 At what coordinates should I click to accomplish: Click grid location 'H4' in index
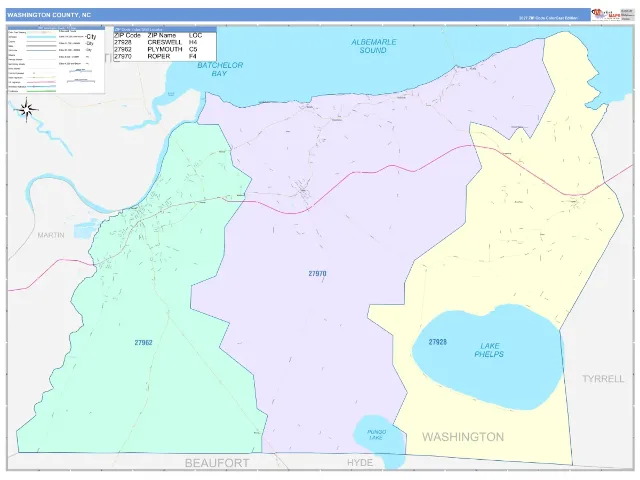[193, 42]
